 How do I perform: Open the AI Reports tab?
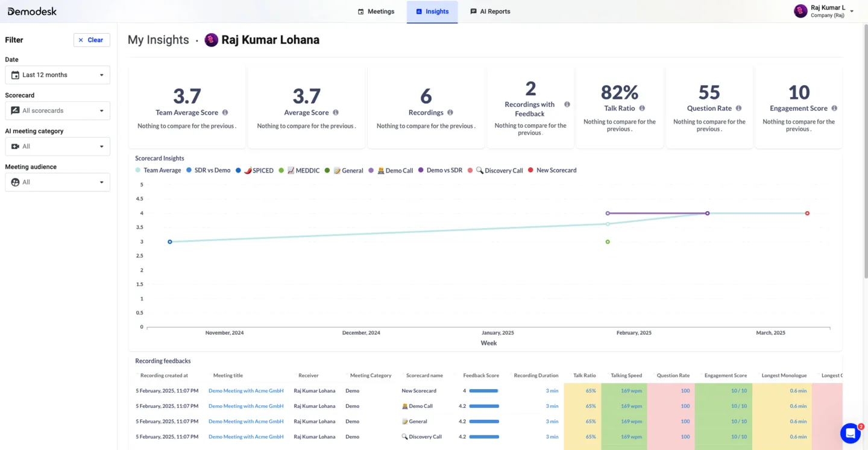coord(490,11)
